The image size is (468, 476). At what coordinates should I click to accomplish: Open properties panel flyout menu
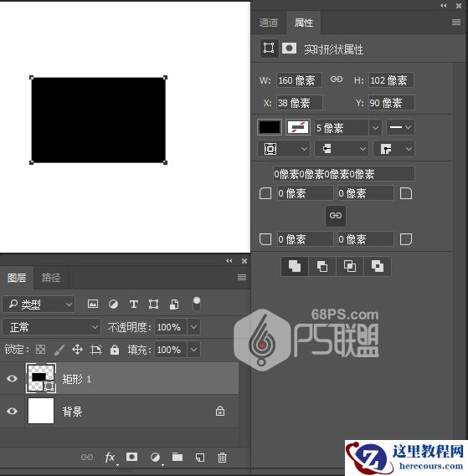tap(455, 22)
